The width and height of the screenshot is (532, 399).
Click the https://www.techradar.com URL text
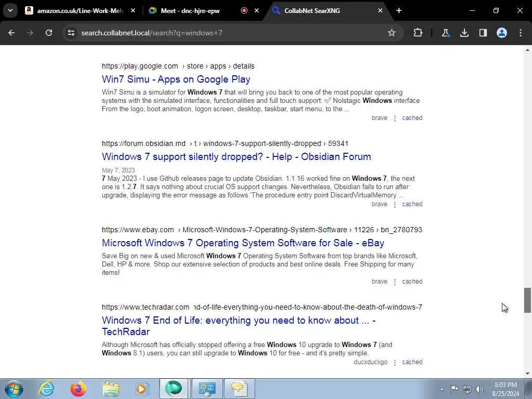(145, 307)
